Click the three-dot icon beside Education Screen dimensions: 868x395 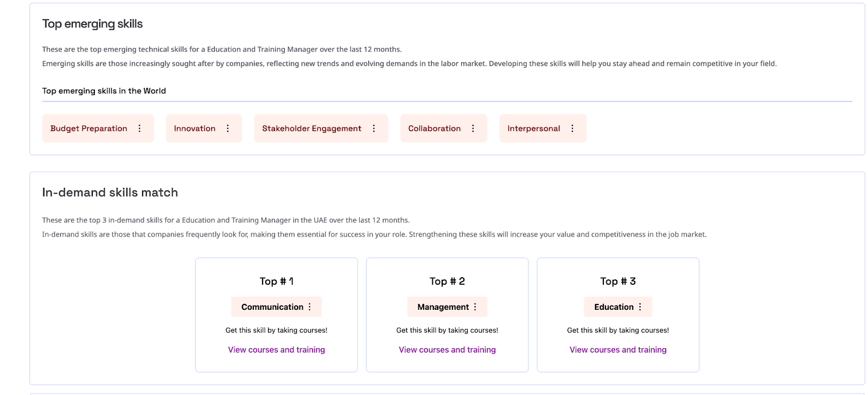pyautogui.click(x=640, y=307)
